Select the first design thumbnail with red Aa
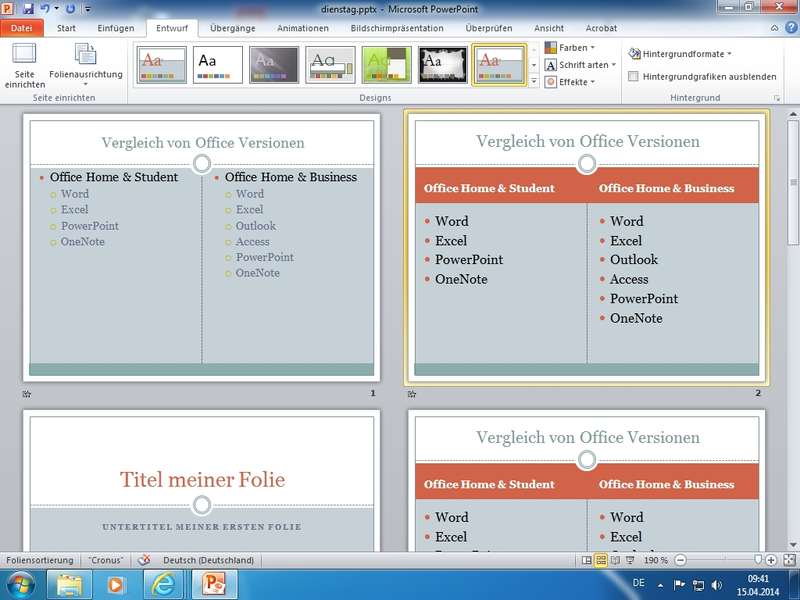The image size is (800, 600). (162, 65)
